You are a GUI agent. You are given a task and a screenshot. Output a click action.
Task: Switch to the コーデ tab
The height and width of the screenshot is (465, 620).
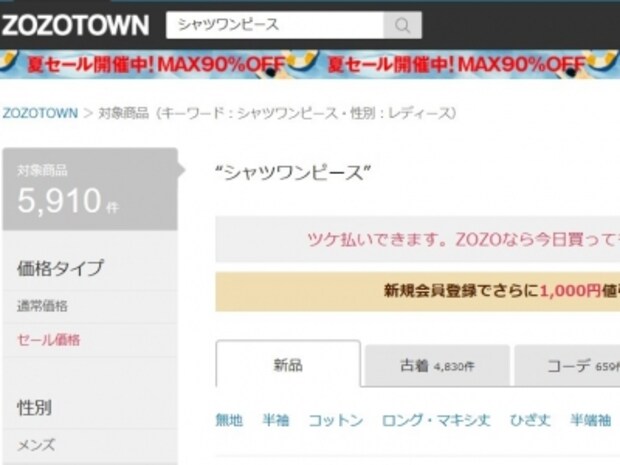click(567, 366)
